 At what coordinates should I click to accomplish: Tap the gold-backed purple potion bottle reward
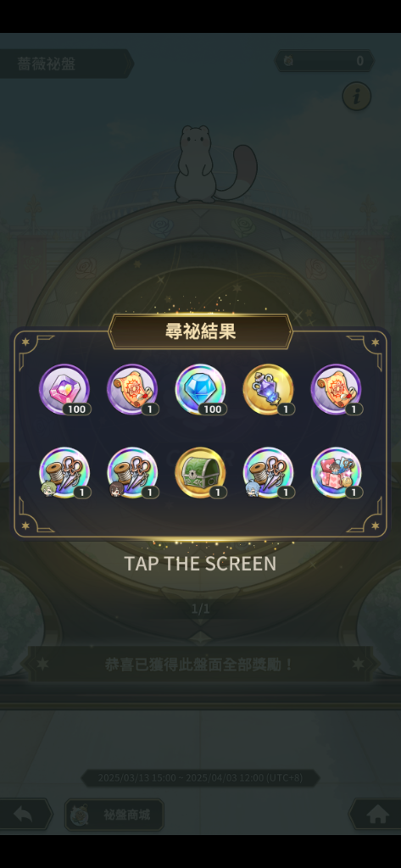269,389
